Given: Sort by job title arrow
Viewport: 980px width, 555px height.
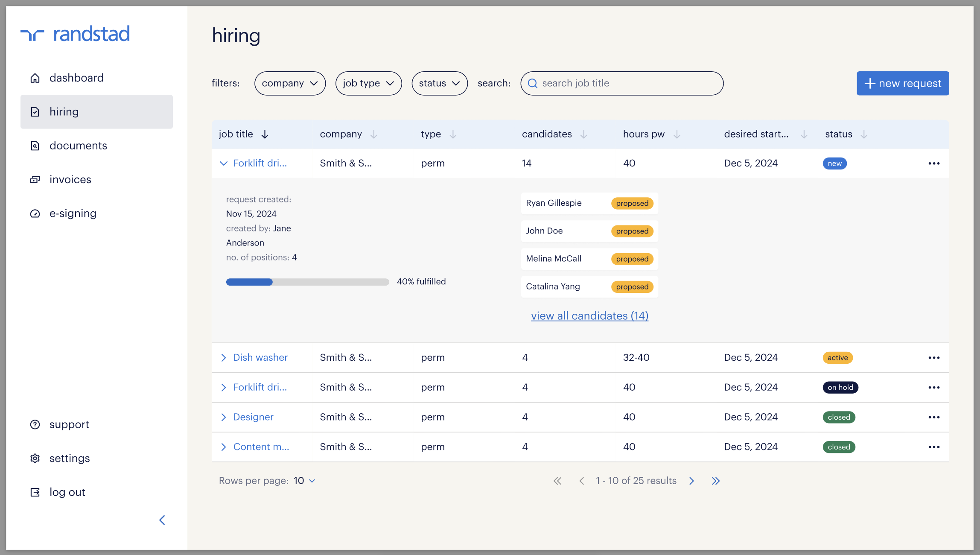Looking at the screenshot, I should coord(265,134).
